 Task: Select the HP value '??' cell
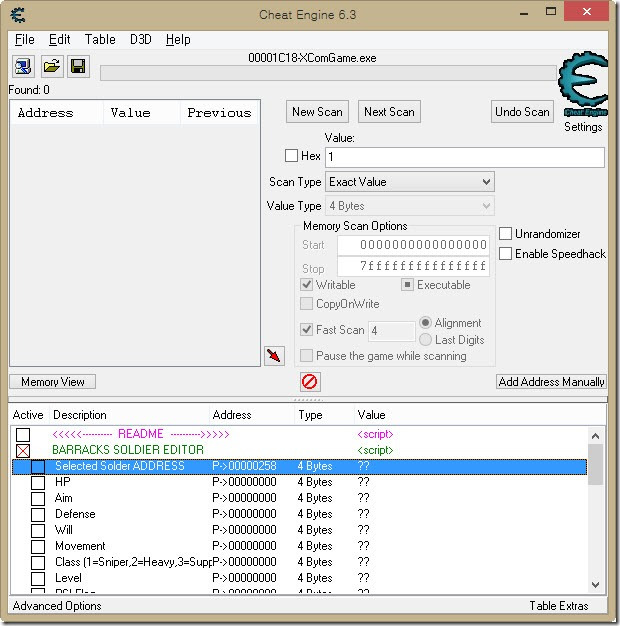coord(364,482)
